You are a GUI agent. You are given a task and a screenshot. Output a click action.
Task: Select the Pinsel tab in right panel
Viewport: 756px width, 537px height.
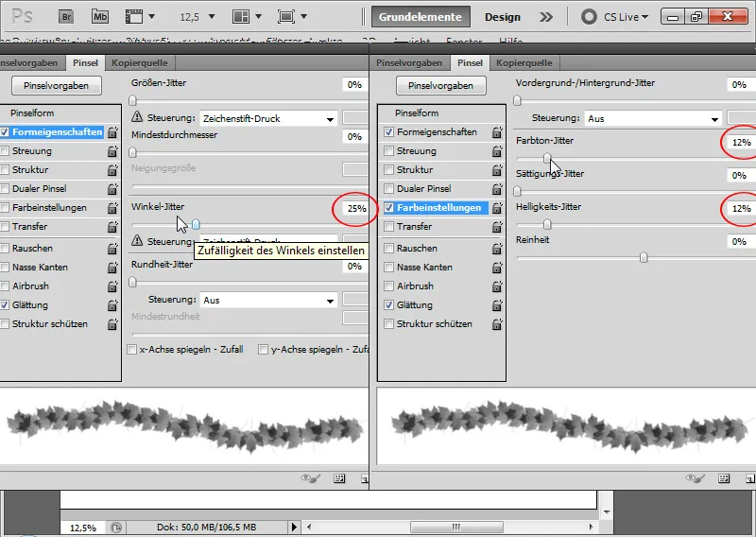[470, 62]
